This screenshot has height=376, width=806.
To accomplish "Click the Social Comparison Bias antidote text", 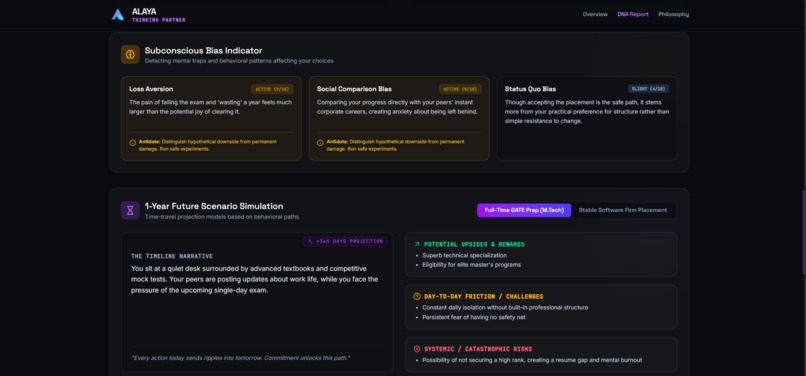I will coord(395,145).
